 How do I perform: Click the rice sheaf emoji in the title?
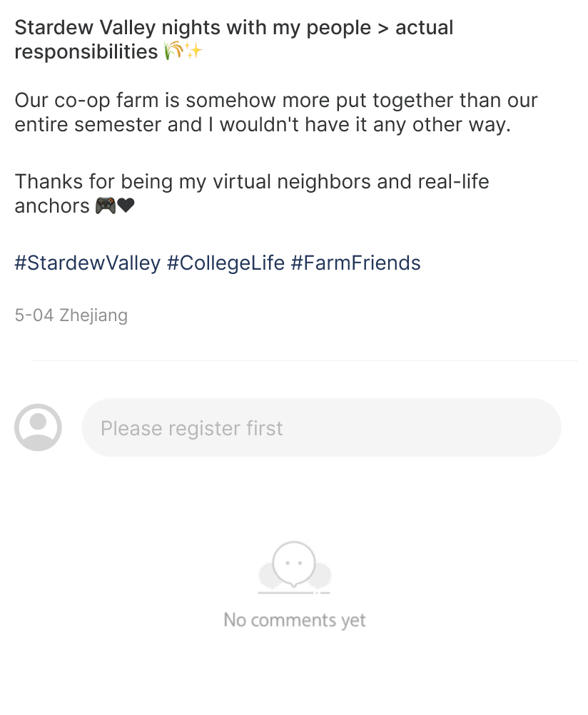(x=173, y=51)
